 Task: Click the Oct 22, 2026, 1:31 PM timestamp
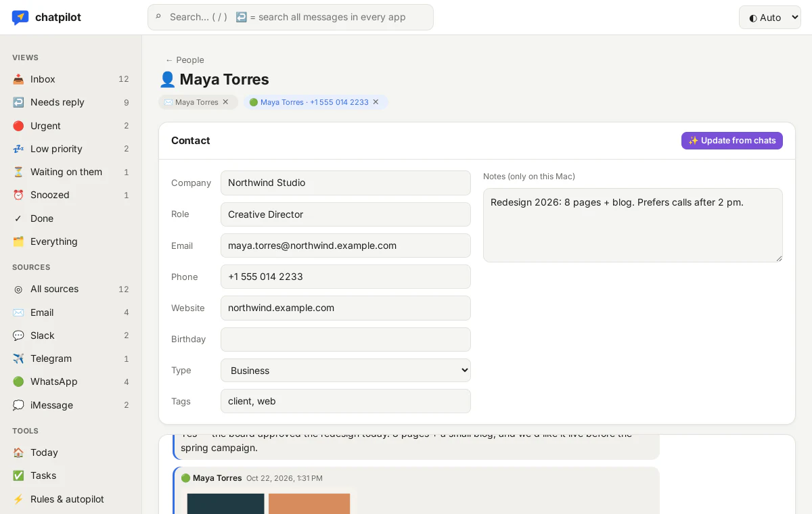click(x=284, y=478)
